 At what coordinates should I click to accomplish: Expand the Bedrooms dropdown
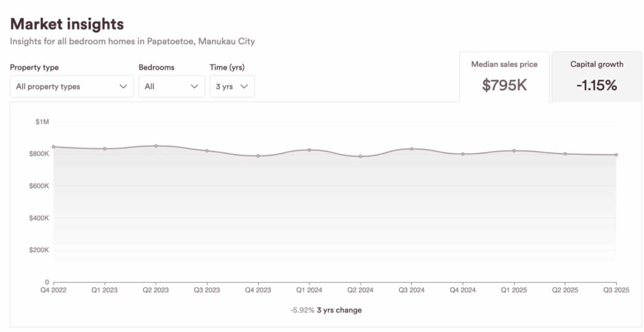(171, 87)
